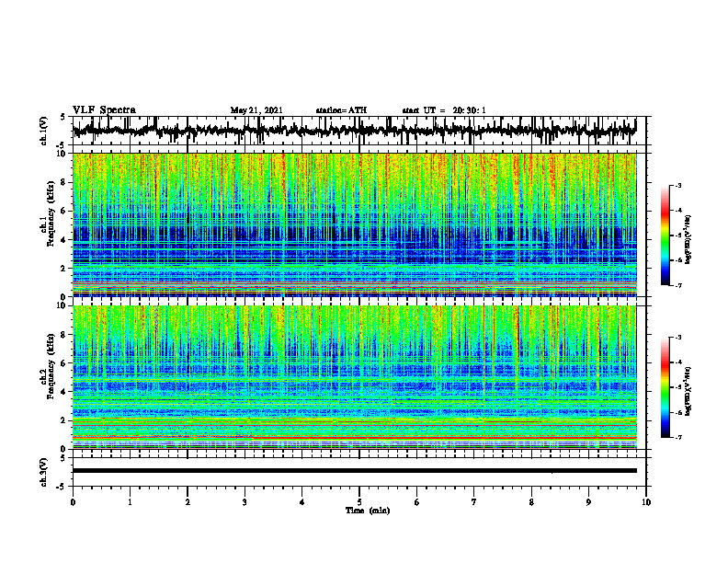Click the "-7" tick on ch.2 colorbar
Image resolution: width=728 pixels, height=563 pixels.
coord(678,437)
